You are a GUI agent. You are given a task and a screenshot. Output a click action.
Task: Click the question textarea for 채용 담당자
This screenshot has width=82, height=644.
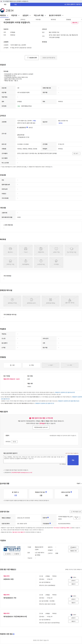(x=35, y=459)
